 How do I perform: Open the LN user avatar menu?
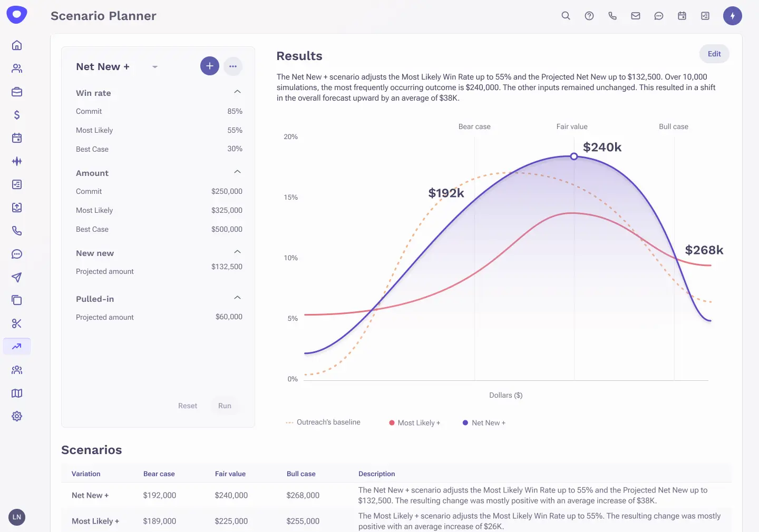pyautogui.click(x=16, y=517)
